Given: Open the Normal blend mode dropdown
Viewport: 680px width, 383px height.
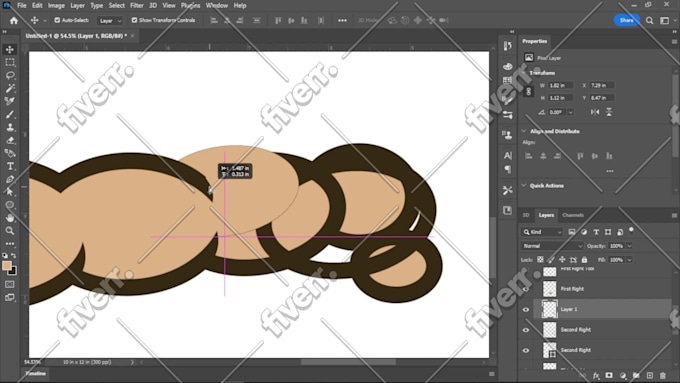Looking at the screenshot, I should point(552,246).
